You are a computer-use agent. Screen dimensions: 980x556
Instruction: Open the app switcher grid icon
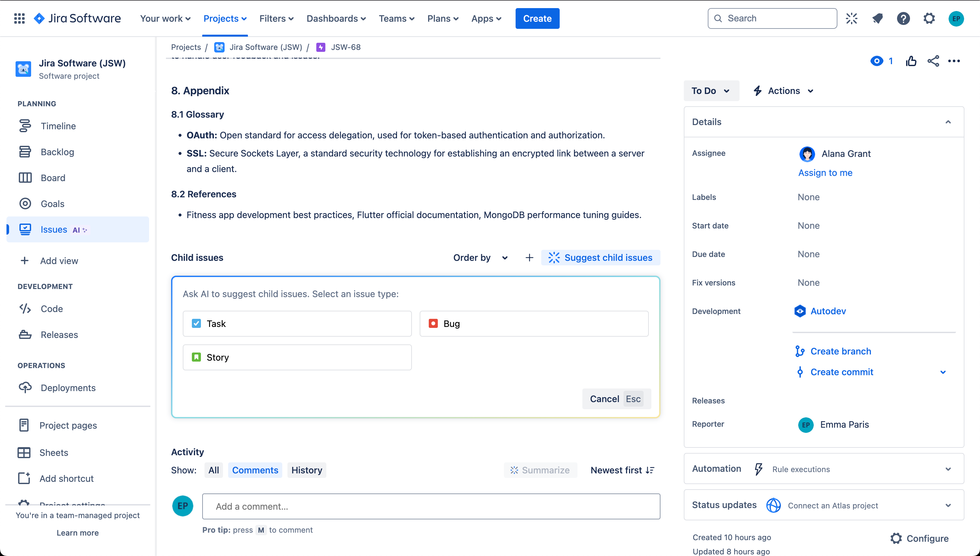coord(19,18)
